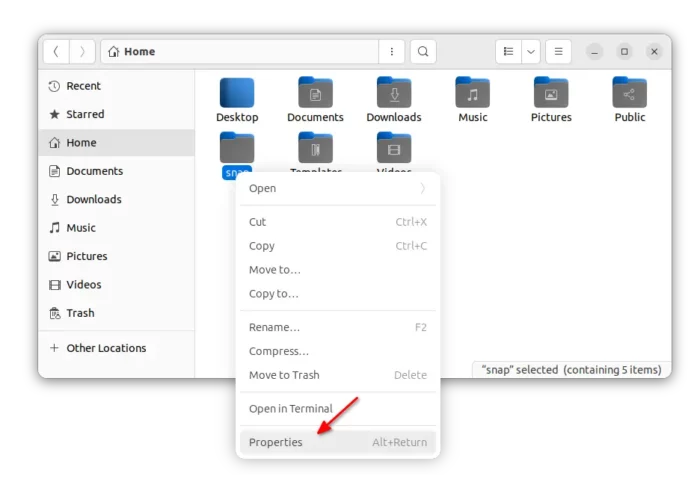The image size is (700, 479).
Task: Click the Home path bar field
Action: point(239,52)
